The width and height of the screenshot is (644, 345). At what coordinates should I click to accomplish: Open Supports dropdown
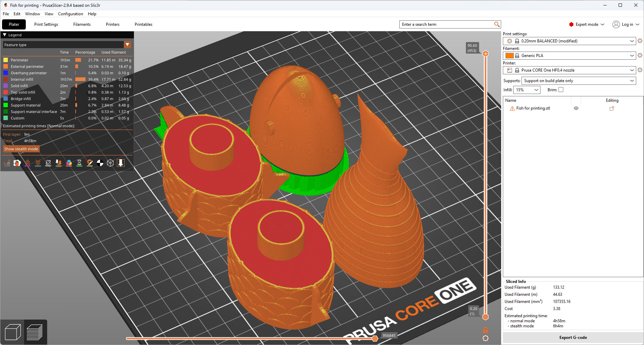click(x=579, y=81)
